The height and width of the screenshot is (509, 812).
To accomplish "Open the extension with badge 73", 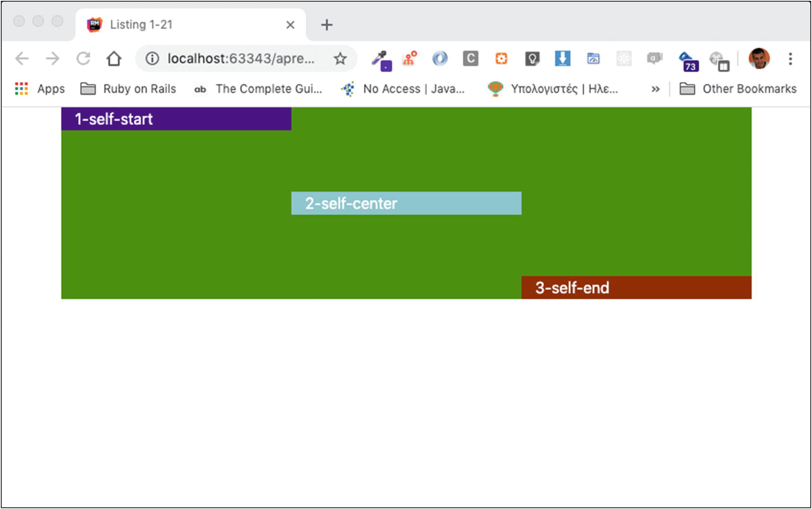I will pyautogui.click(x=688, y=61).
